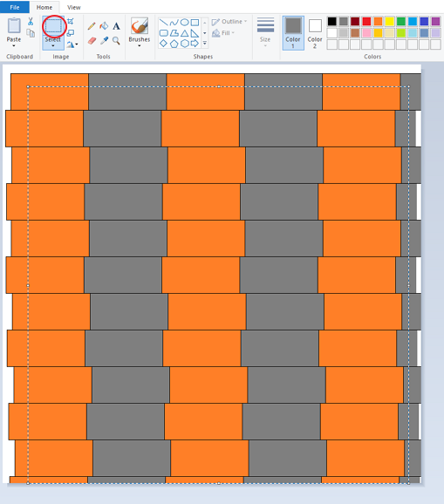
Task: Expand the Select options dropdown arrow
Action: point(52,46)
